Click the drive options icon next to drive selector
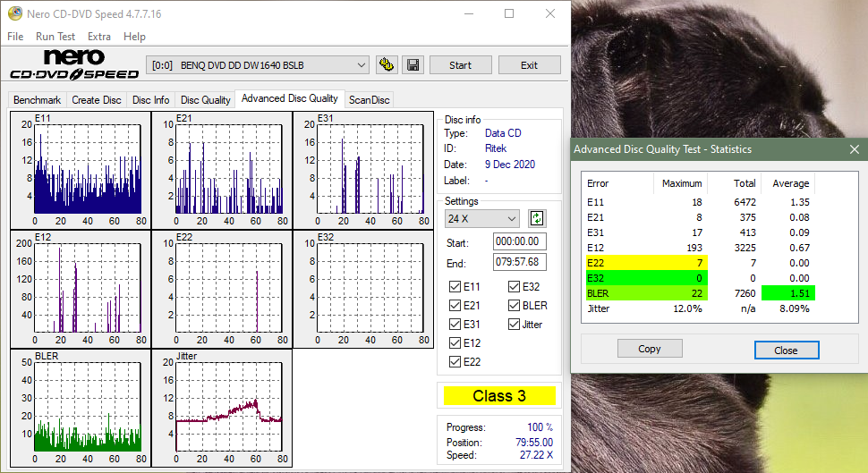868x473 pixels. (387, 64)
